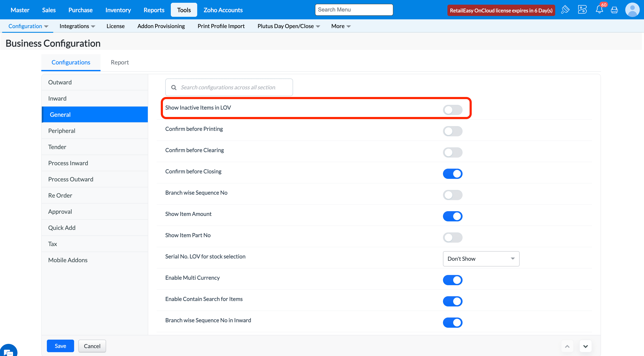
Task: Click the search configurations input field
Action: pos(233,87)
